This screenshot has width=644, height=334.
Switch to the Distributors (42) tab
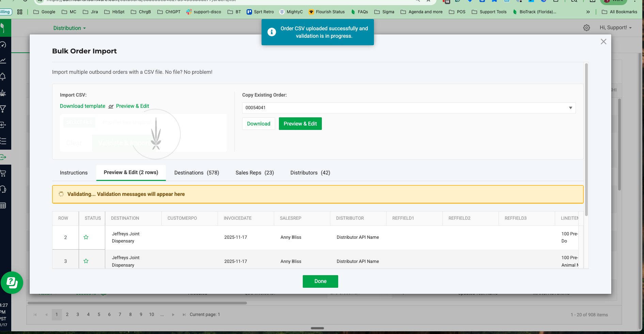point(310,173)
